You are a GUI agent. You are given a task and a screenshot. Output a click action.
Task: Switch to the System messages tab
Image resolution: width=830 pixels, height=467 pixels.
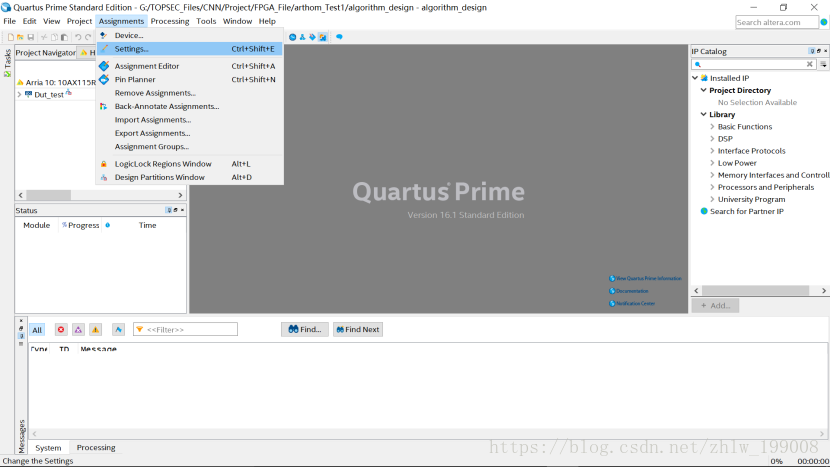(48, 447)
